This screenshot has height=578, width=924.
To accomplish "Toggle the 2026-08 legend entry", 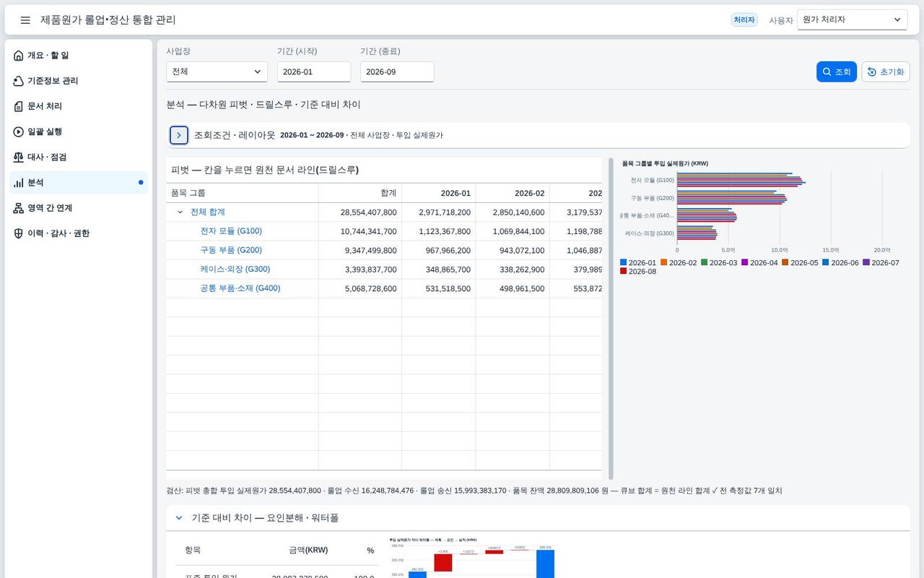I will [638, 272].
